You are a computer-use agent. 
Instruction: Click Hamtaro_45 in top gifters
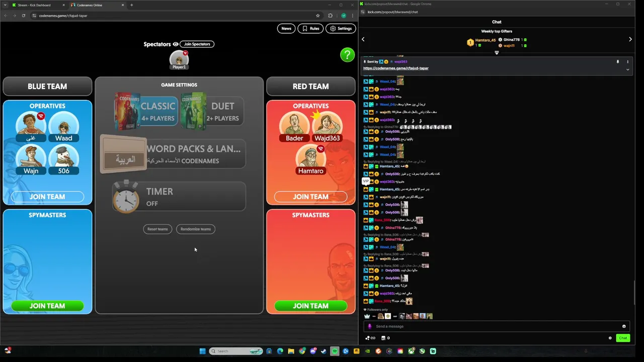pyautogui.click(x=486, y=40)
